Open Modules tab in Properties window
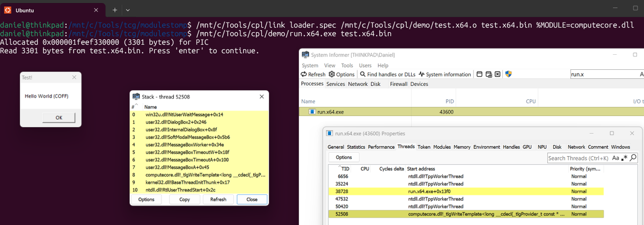The width and height of the screenshot is (644, 225). pos(442,147)
